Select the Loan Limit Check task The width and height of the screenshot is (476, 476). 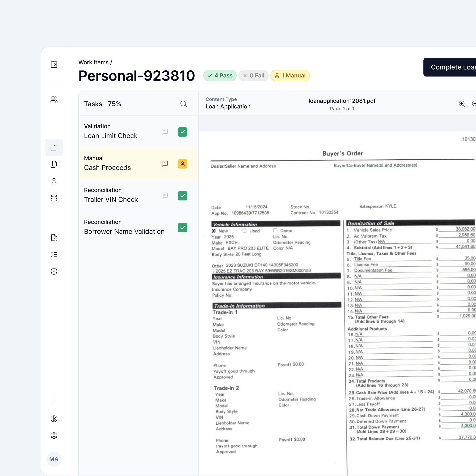(138, 132)
